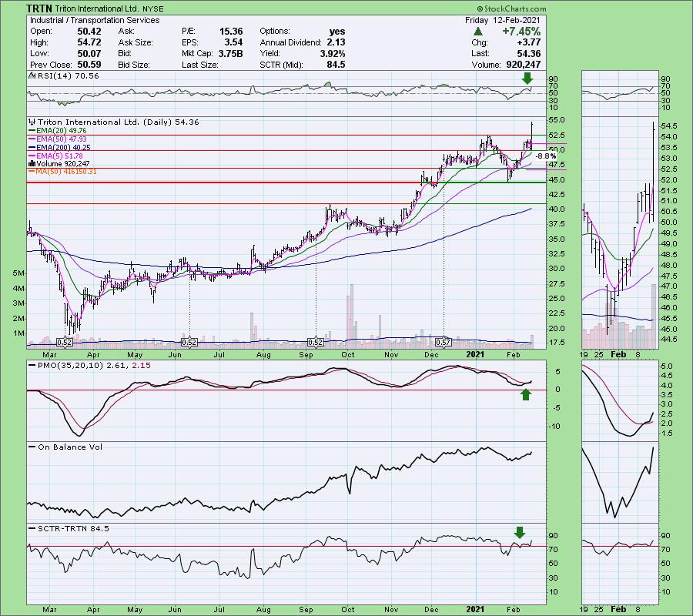Screen dimensions: 693x616
Task: Click the RSI(14) 70.56 label
Action: point(69,76)
